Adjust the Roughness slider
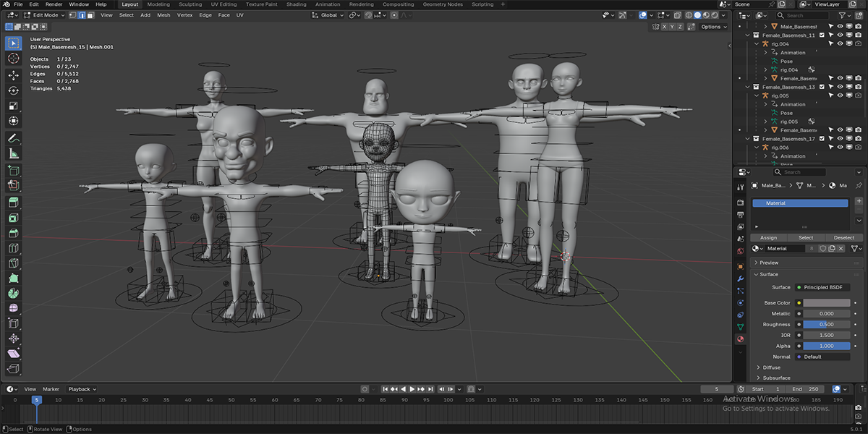 [x=826, y=324]
